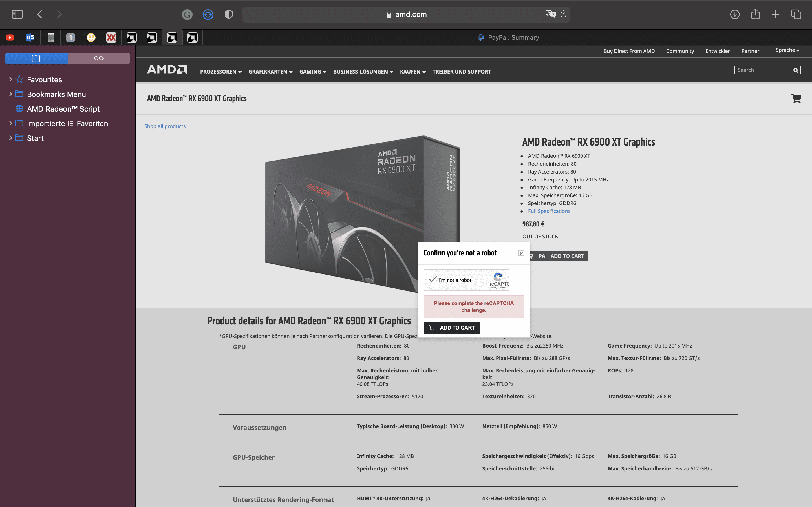Open the Full Specifications link

pyautogui.click(x=549, y=211)
